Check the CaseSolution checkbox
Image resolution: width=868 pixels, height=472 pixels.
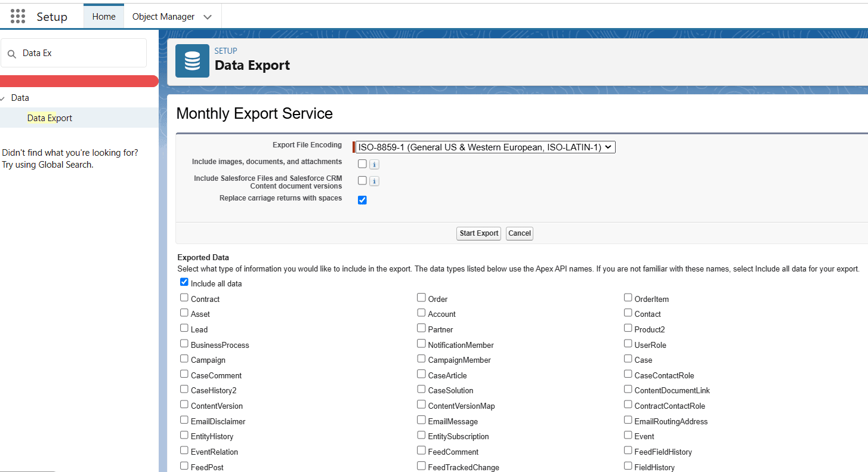(x=422, y=389)
